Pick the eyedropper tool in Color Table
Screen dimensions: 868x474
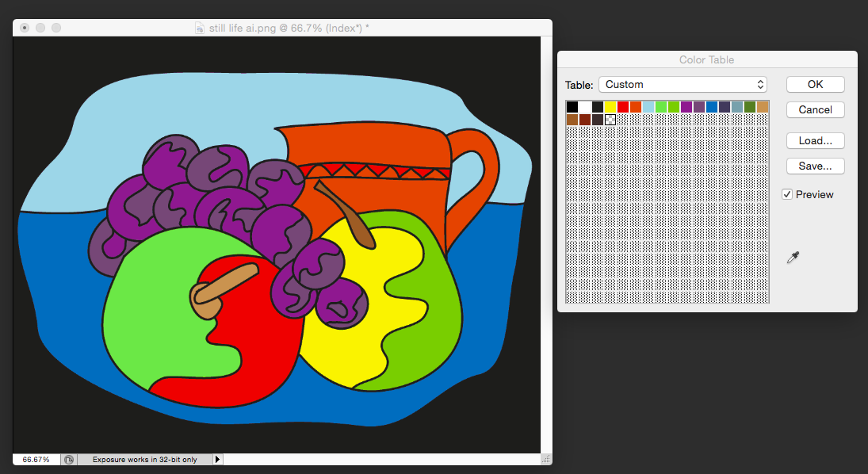point(793,257)
